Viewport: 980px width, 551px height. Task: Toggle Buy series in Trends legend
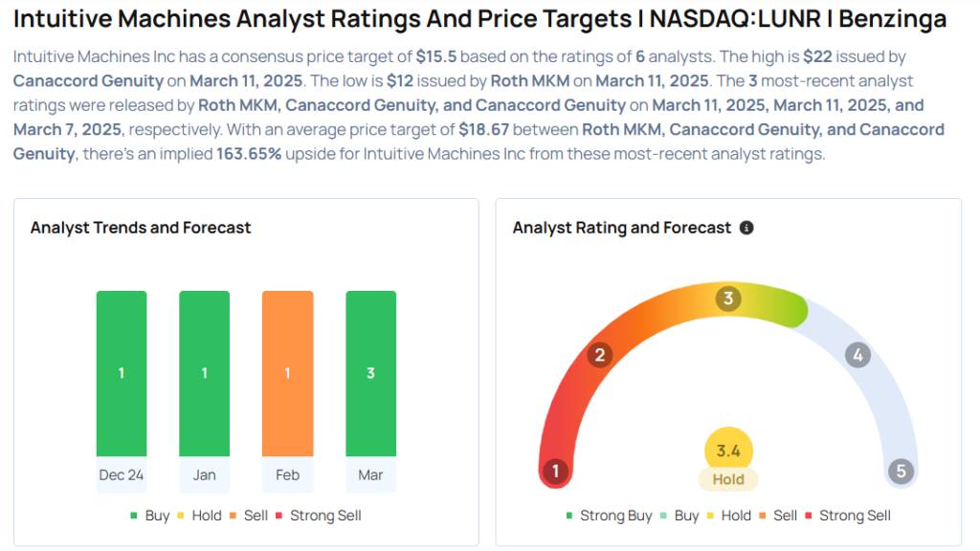[x=150, y=516]
